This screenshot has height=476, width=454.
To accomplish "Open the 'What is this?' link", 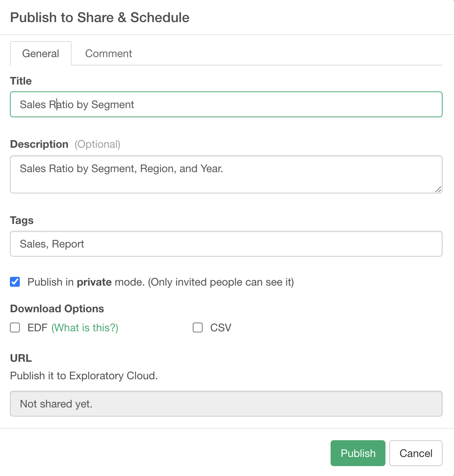I will pyautogui.click(x=85, y=327).
